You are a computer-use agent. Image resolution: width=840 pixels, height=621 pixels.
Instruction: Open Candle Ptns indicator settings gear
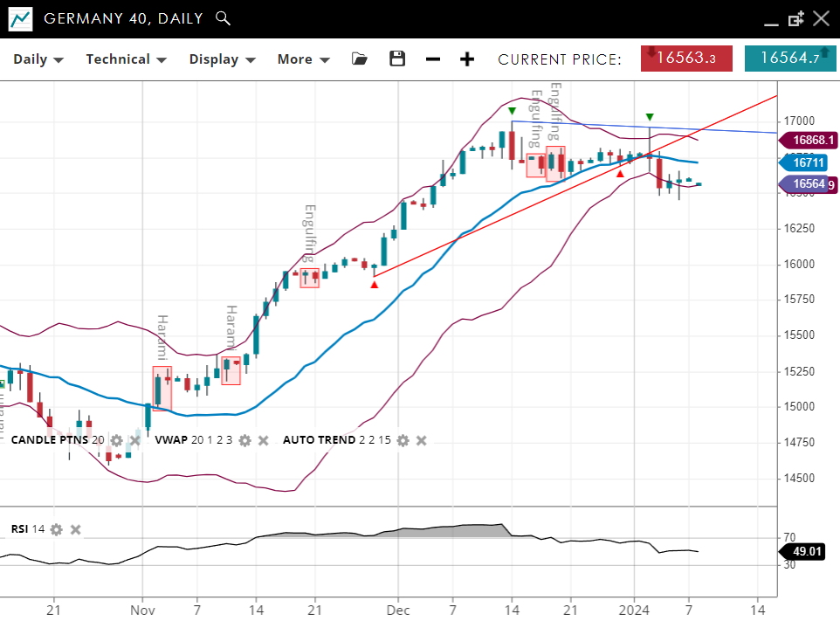click(116, 440)
